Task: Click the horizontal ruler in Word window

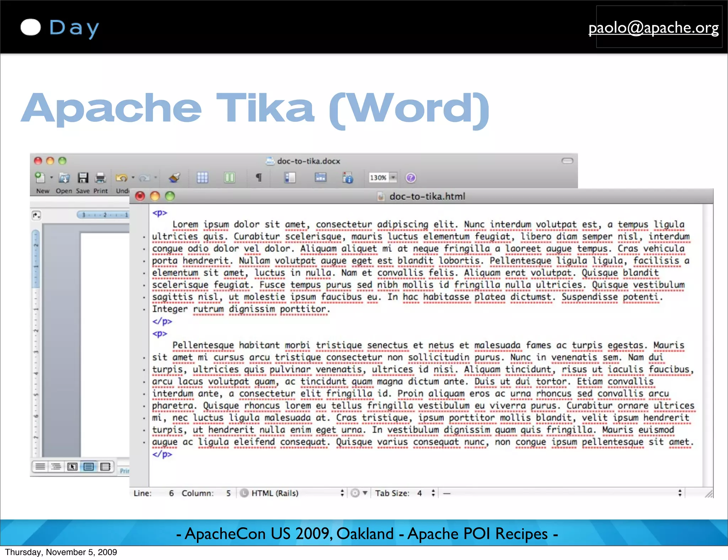Action: click(x=103, y=215)
